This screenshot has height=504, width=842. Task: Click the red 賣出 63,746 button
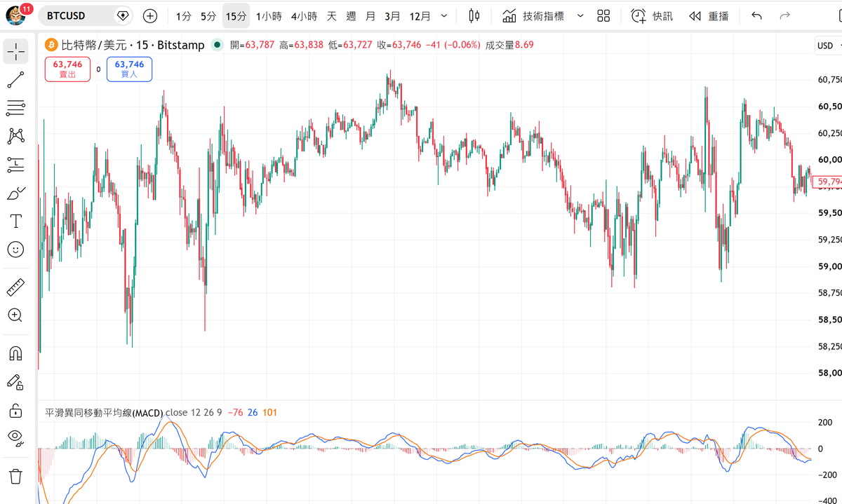(x=67, y=69)
